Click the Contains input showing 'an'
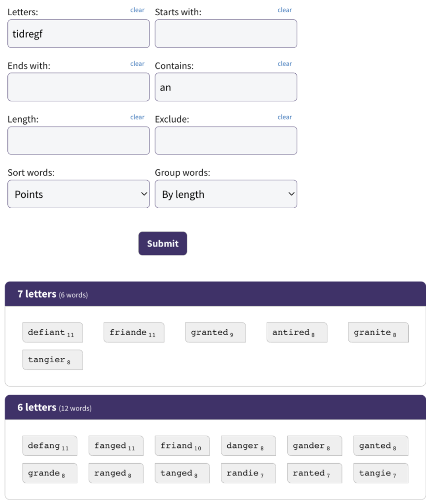This screenshot has height=504, width=432. coord(226,87)
